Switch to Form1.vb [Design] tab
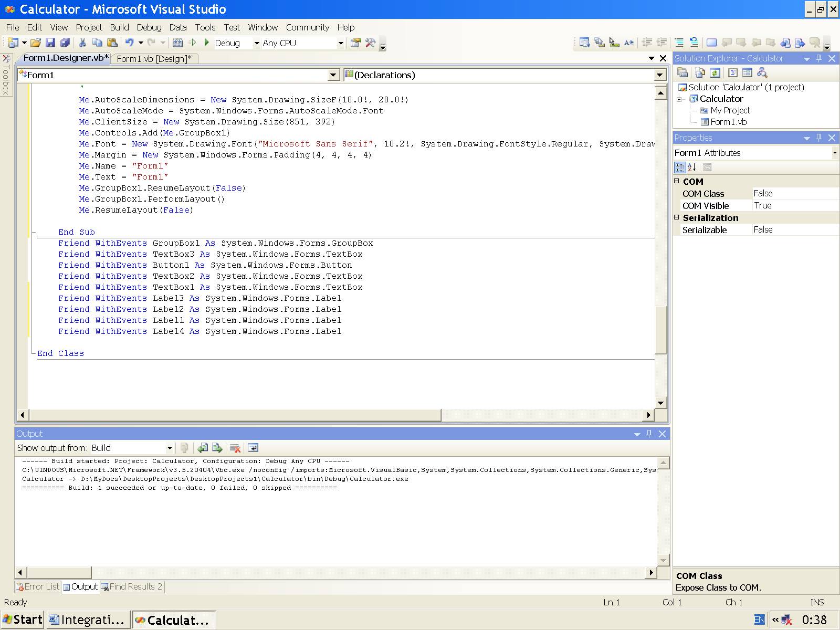This screenshot has height=630, width=840. [x=154, y=59]
